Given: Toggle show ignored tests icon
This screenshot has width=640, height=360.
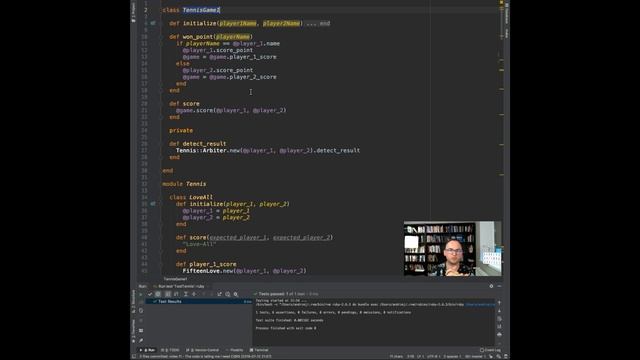Looking at the screenshot, I should [158, 294].
